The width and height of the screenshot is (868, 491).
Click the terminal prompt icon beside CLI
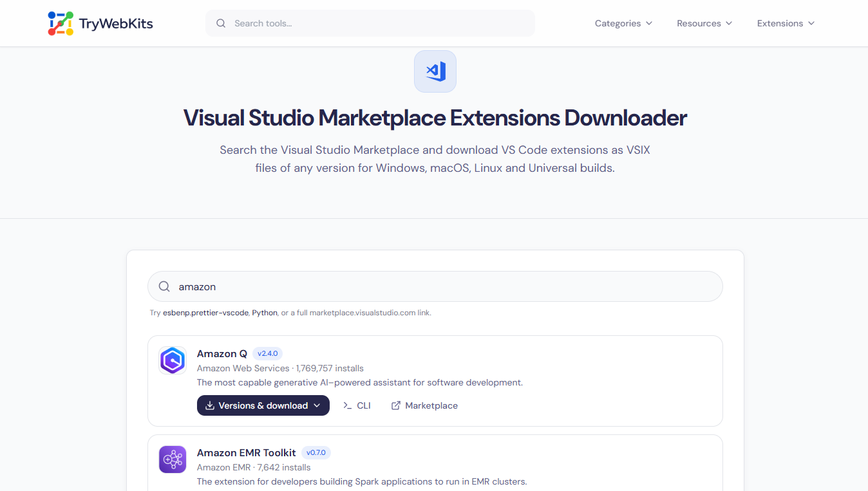348,405
